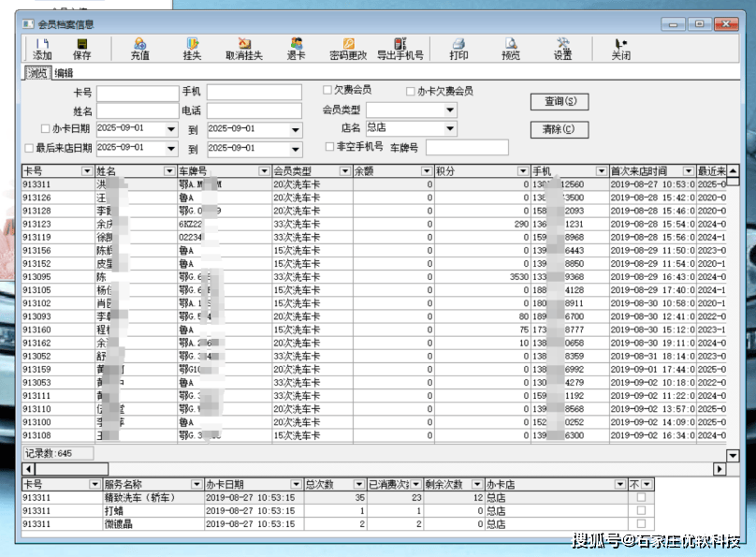Switch to the 编辑 tab
Viewport: 756px width, 557px height.
point(64,73)
